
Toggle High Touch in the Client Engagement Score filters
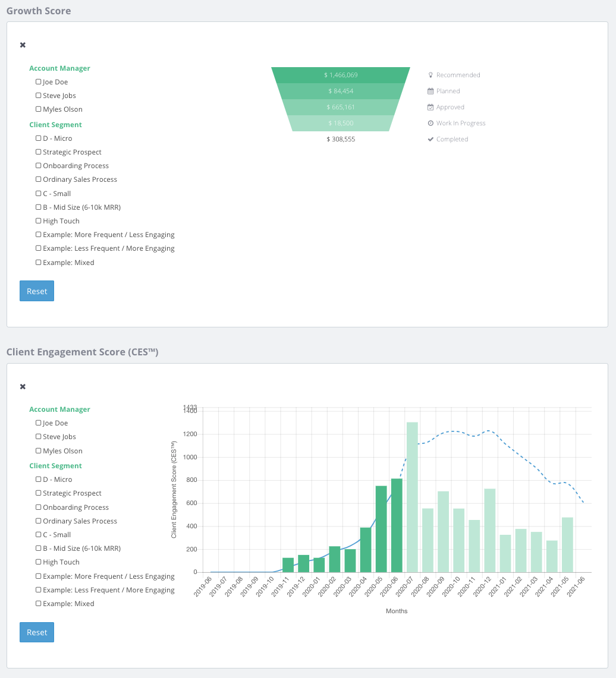coord(39,562)
